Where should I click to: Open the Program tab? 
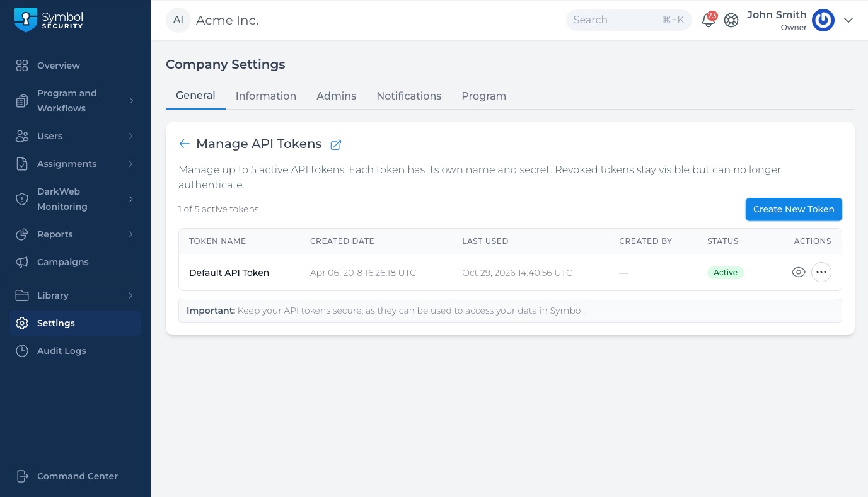(484, 96)
